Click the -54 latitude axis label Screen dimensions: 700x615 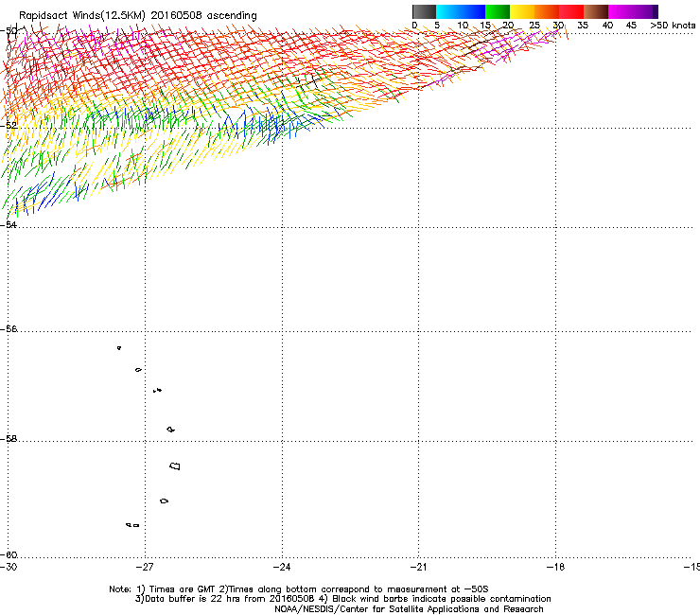coord(9,224)
